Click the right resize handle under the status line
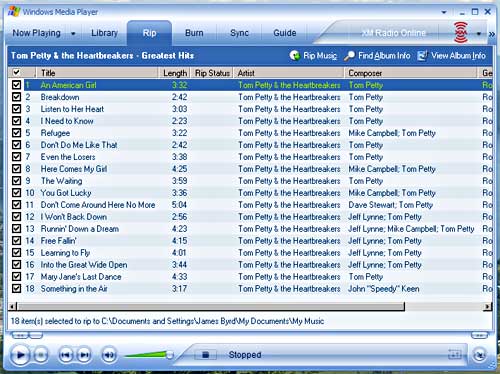This screenshot has width=500, height=374. pyautogui.click(x=479, y=335)
